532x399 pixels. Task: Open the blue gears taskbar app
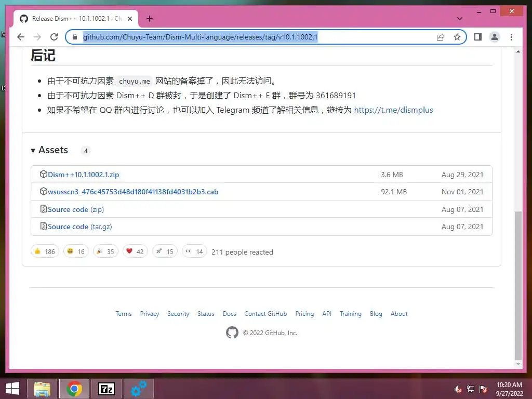click(139, 389)
